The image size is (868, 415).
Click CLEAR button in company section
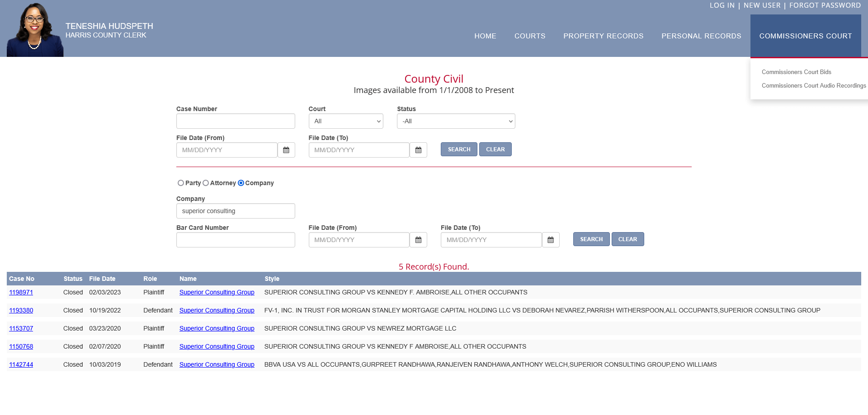tap(627, 239)
